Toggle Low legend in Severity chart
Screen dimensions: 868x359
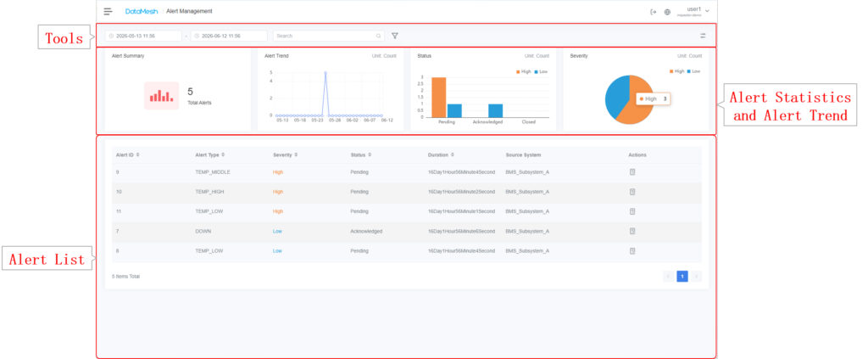point(693,71)
